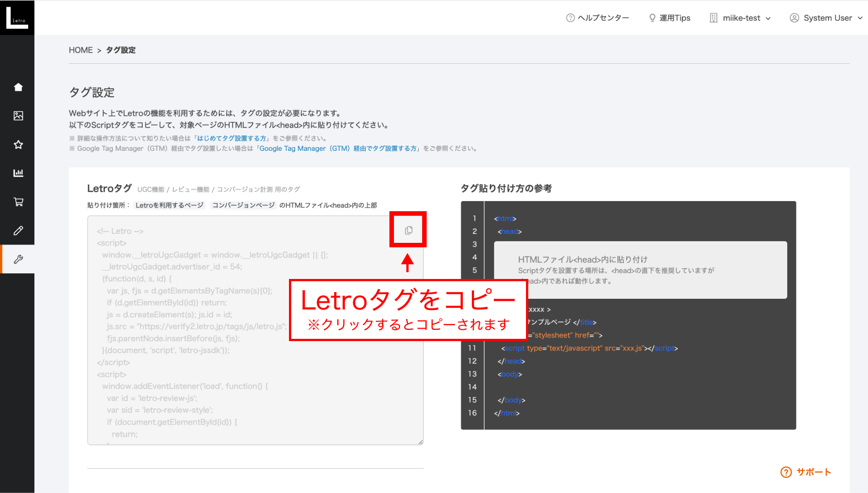The height and width of the screenshot is (493, 868).
Task: Select the pencil edit sidebar icon
Action: pyautogui.click(x=18, y=230)
